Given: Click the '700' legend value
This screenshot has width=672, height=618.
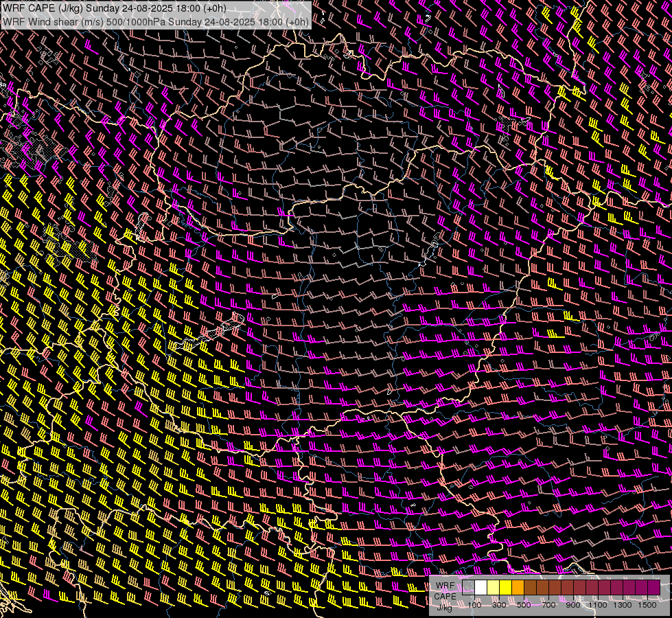Looking at the screenshot, I should pos(548,605).
